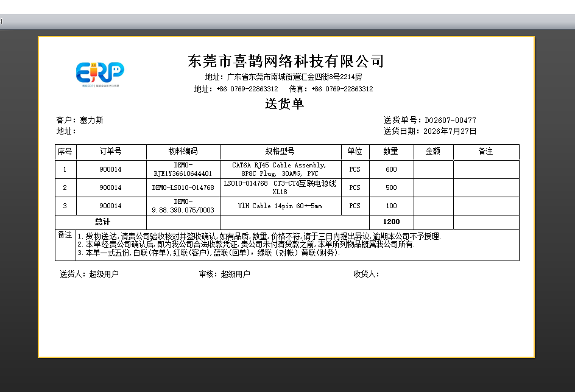Click the customer field 客户: 塞力斯
Screen dimensions: 575x392
point(80,120)
